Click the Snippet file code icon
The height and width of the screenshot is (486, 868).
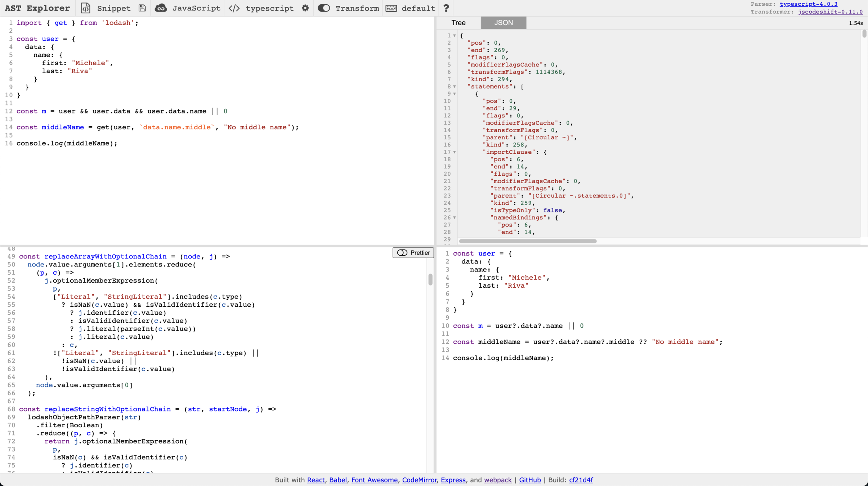coord(85,8)
